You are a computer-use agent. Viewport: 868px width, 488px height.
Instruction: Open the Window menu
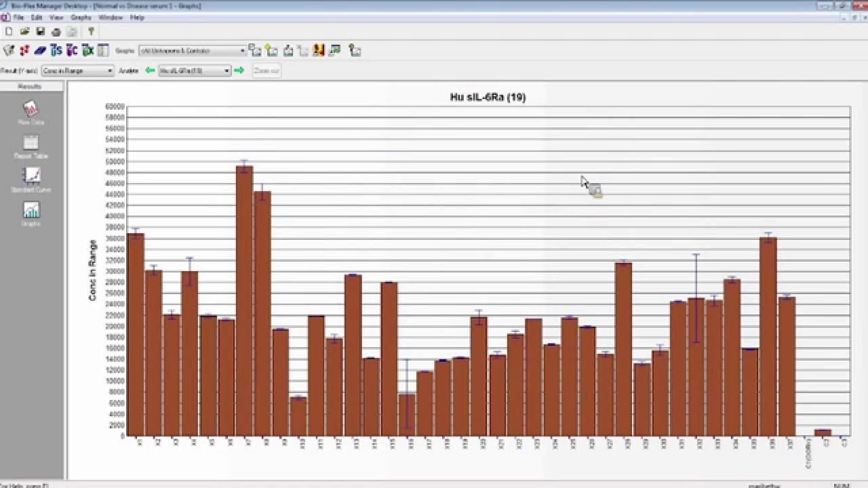click(x=111, y=18)
